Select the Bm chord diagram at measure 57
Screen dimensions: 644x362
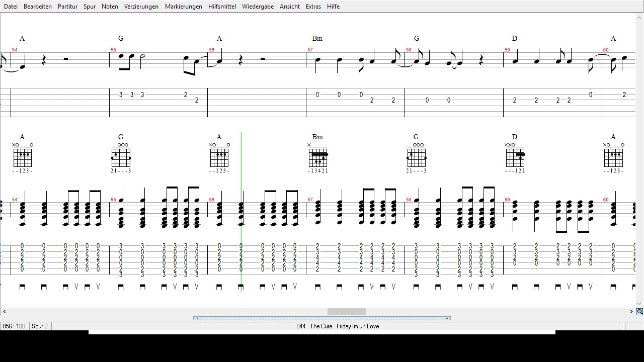(318, 158)
